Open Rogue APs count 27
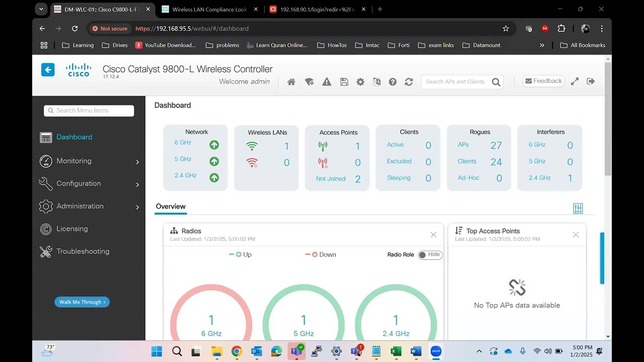The image size is (644, 362). point(496,145)
